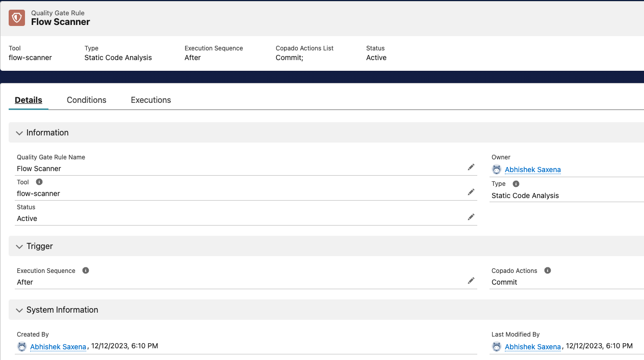This screenshot has height=360, width=644.
Task: Switch to the Conditions tab
Action: coord(86,100)
